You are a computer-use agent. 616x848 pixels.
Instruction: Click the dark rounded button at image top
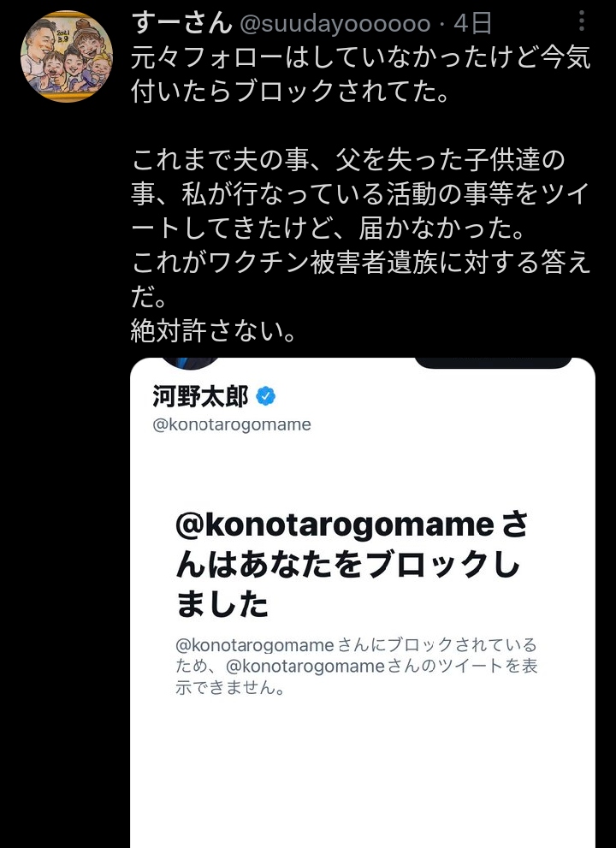pos(494,363)
